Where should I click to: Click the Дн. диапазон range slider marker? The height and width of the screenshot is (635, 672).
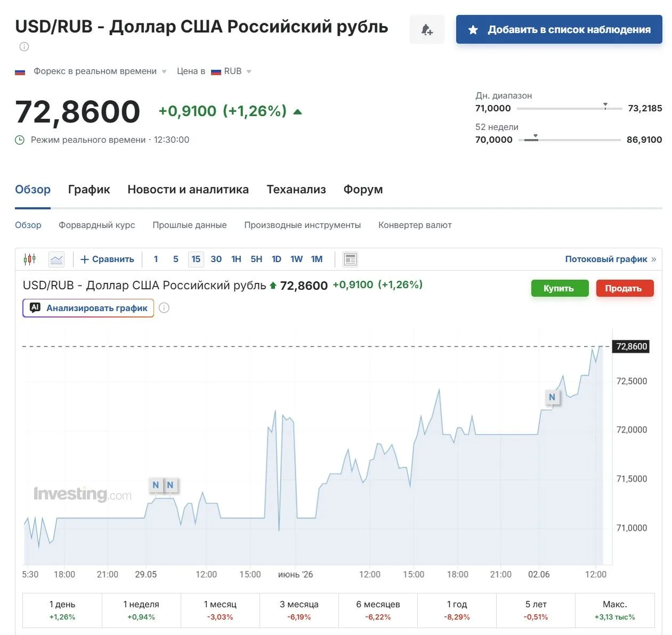coord(605,105)
